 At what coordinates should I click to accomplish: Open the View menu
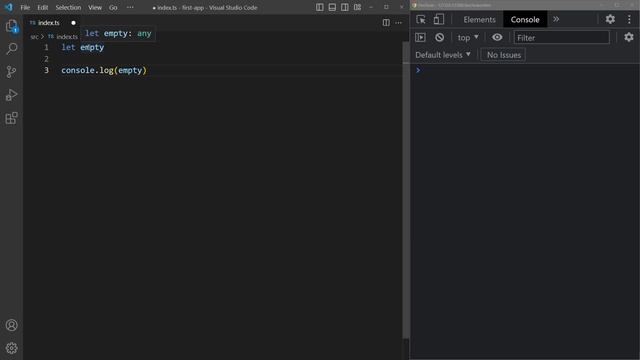pyautogui.click(x=95, y=7)
